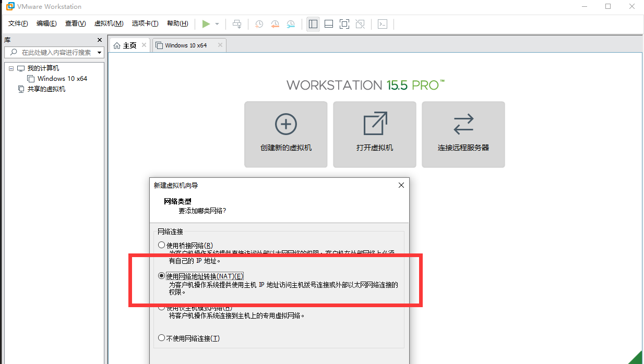Screen dimensions: 644x364
Task: Enter full screen mode icon
Action: click(x=344, y=24)
